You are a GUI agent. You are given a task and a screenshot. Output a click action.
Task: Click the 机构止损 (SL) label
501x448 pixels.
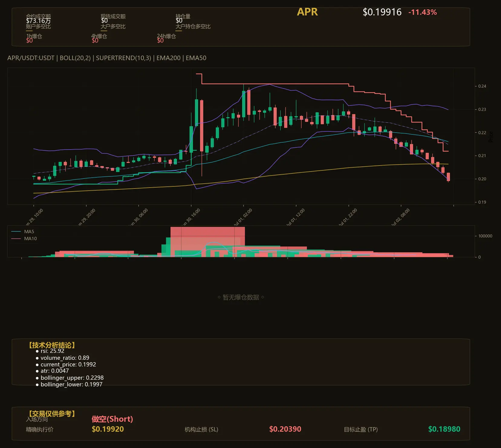201,430
